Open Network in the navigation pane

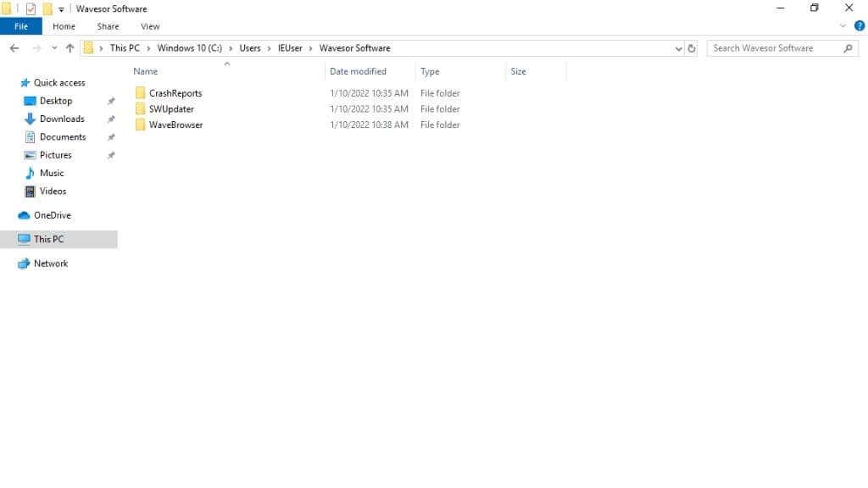click(x=50, y=263)
